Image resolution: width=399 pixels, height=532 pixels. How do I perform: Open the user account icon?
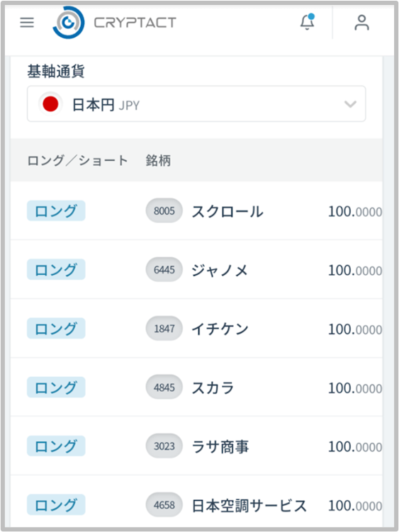[361, 23]
